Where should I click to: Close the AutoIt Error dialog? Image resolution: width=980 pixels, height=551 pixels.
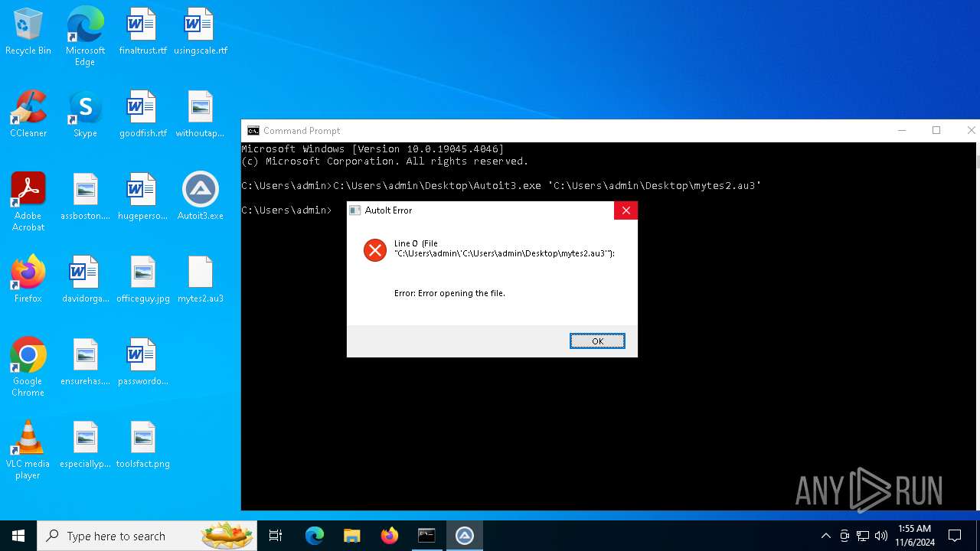click(x=626, y=210)
